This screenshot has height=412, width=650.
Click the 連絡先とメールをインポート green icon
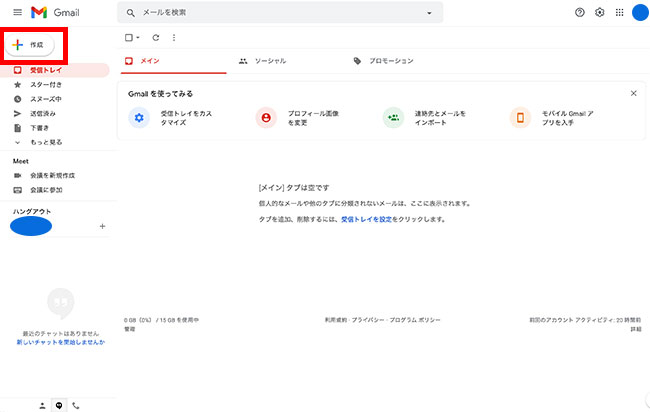point(393,118)
